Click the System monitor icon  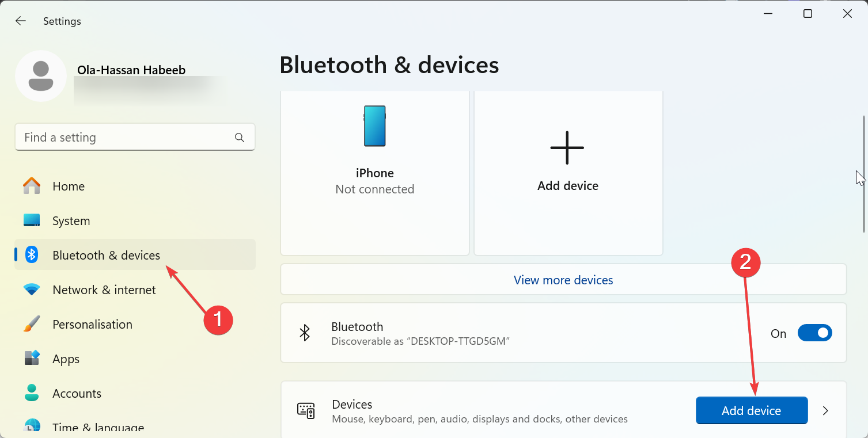tap(32, 221)
